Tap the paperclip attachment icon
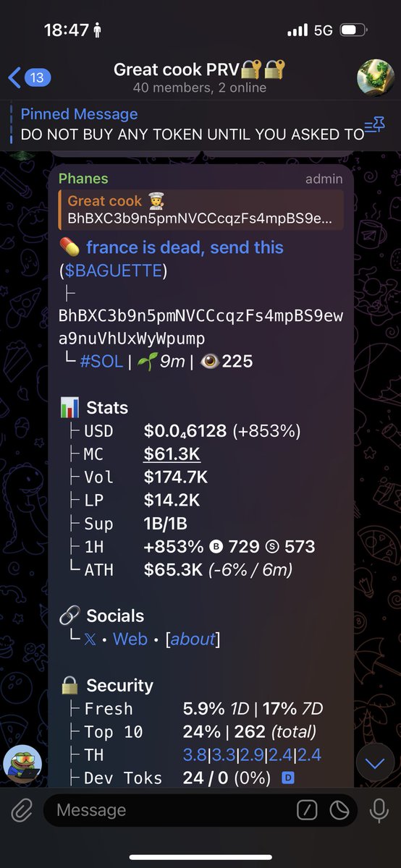 click(x=22, y=810)
